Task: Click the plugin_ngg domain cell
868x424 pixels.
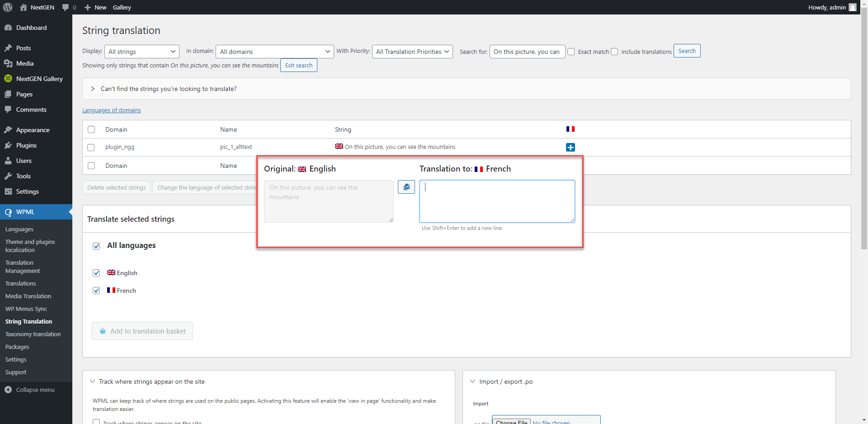Action: (x=120, y=147)
